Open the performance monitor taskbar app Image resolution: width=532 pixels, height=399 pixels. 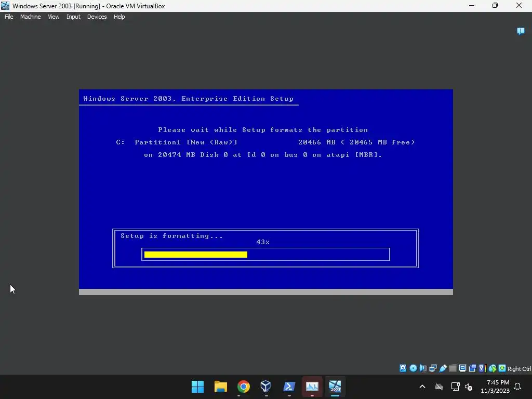pos(312,387)
